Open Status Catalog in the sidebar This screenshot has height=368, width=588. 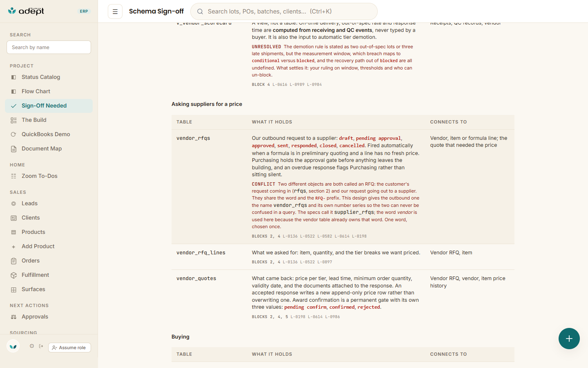49,77
